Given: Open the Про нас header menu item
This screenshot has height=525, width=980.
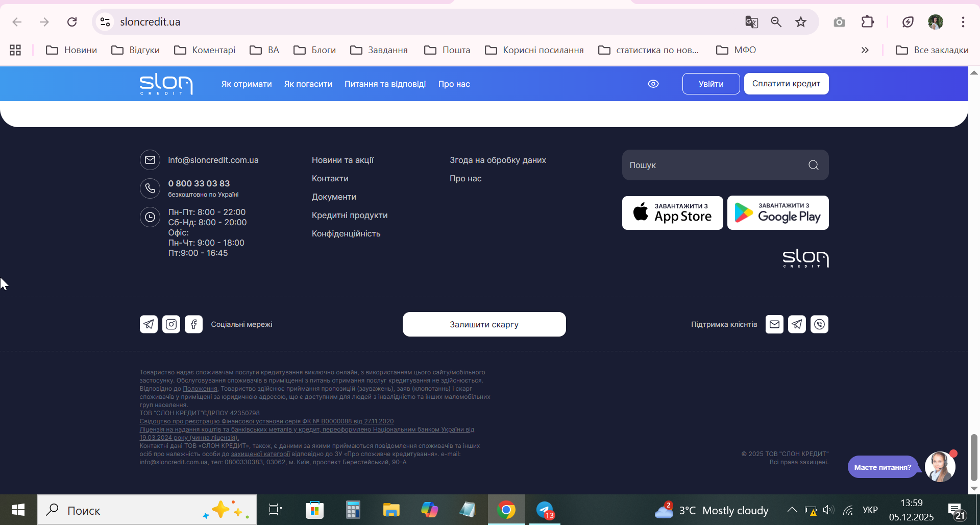Looking at the screenshot, I should tap(454, 84).
